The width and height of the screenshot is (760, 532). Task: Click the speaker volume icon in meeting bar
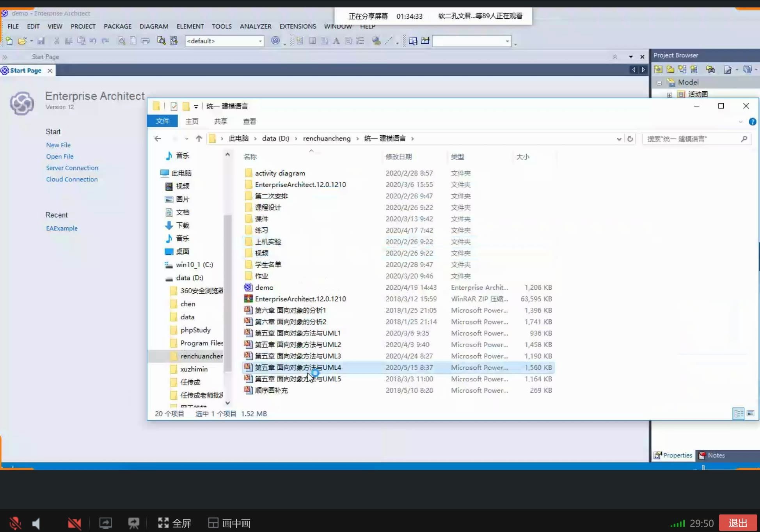(36, 523)
